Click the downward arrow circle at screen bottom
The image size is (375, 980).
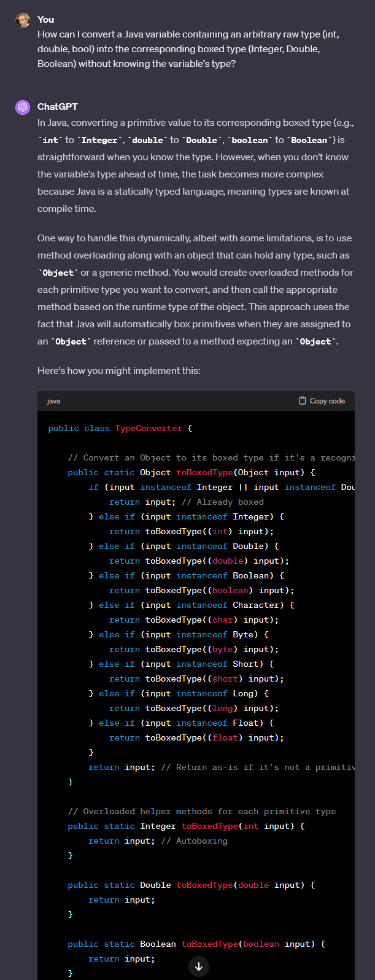pos(198,966)
